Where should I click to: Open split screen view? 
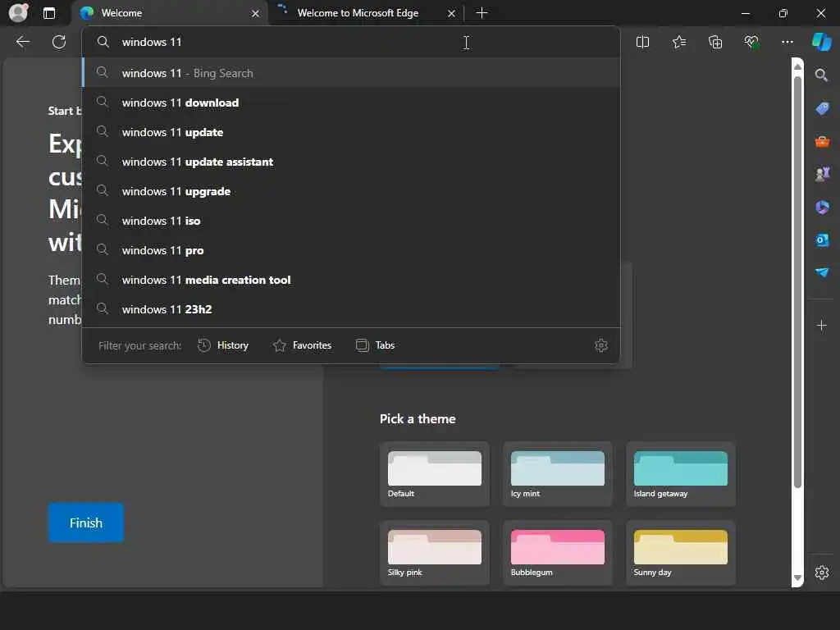642,42
